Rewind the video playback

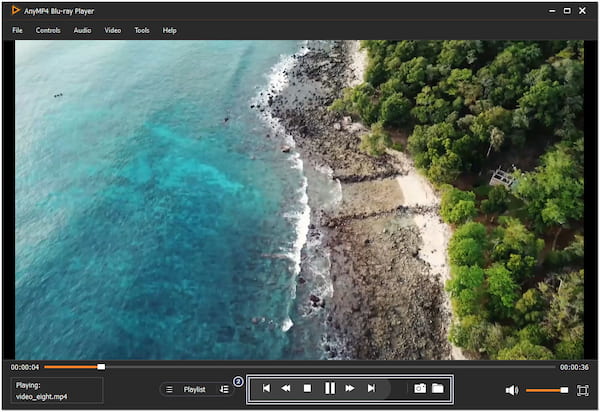click(286, 388)
